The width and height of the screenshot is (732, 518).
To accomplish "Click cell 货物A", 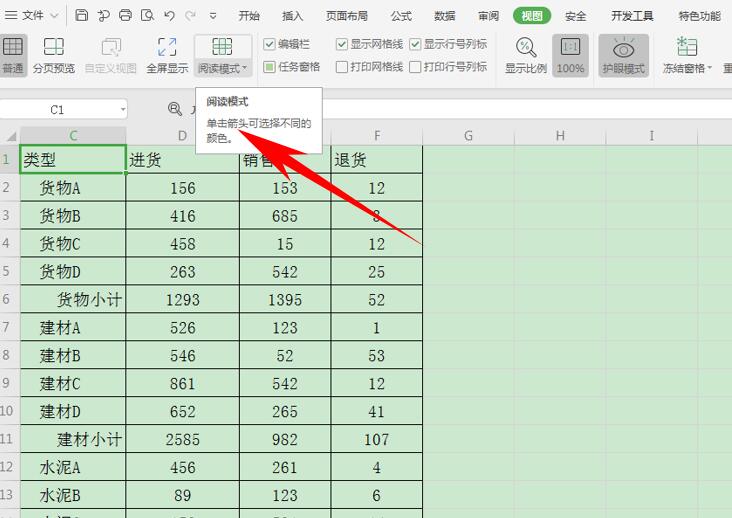I will (73, 188).
